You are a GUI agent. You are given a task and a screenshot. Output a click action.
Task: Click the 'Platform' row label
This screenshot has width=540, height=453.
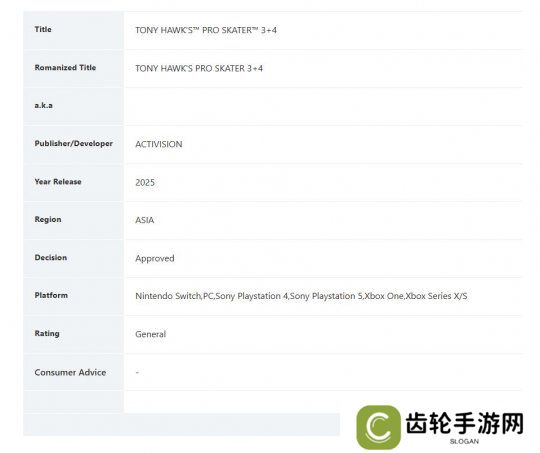click(x=51, y=295)
